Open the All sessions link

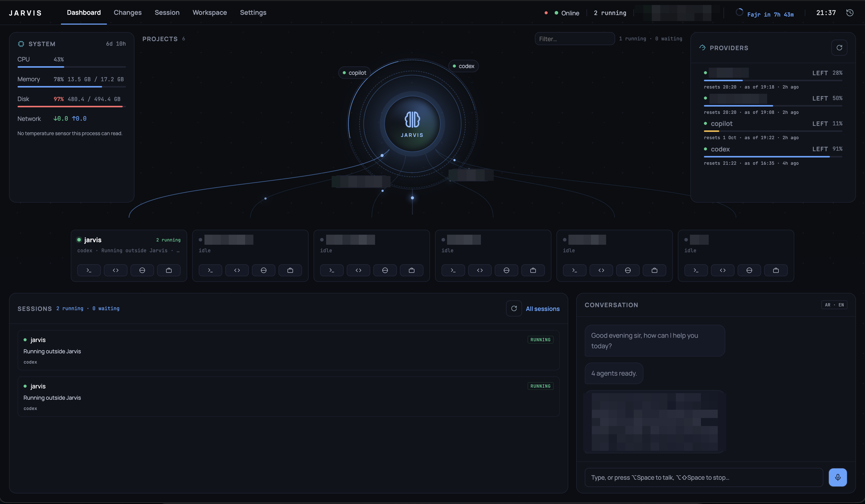[543, 309]
